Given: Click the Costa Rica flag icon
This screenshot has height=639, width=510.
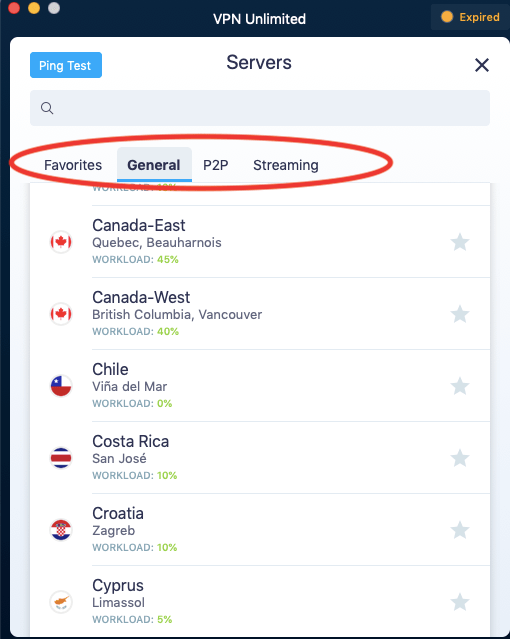Looking at the screenshot, I should coord(61,458).
